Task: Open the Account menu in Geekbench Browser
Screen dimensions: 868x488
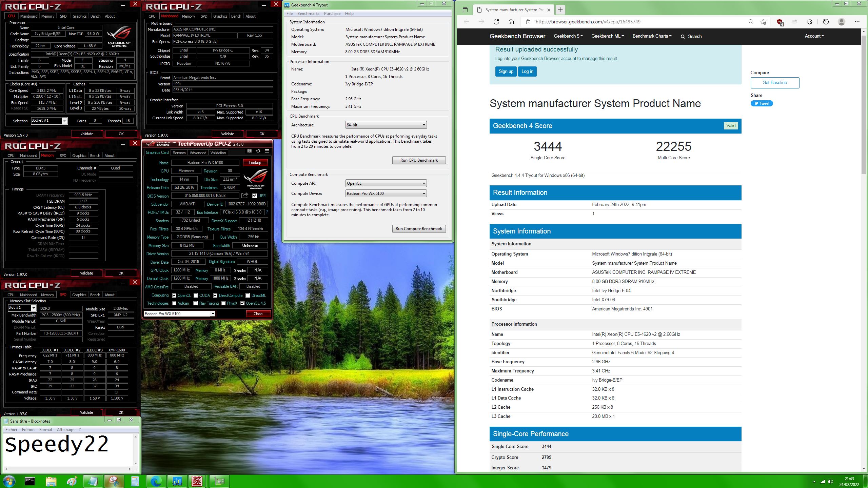Action: [814, 36]
